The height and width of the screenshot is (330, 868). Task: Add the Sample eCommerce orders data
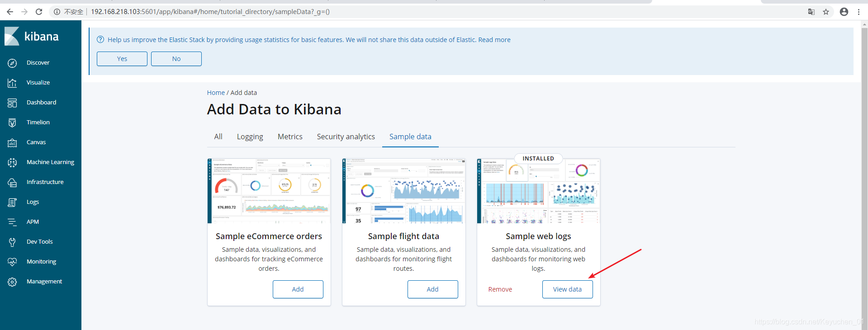click(x=298, y=289)
